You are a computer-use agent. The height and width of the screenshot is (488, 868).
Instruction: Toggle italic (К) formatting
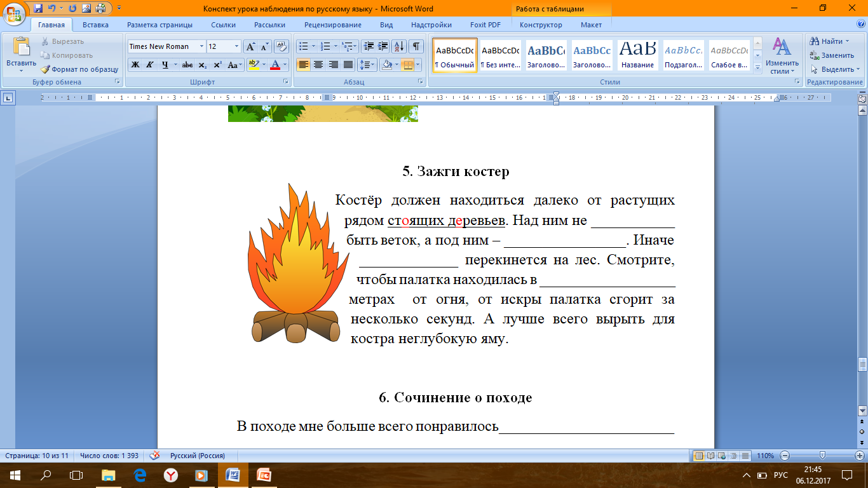(150, 65)
